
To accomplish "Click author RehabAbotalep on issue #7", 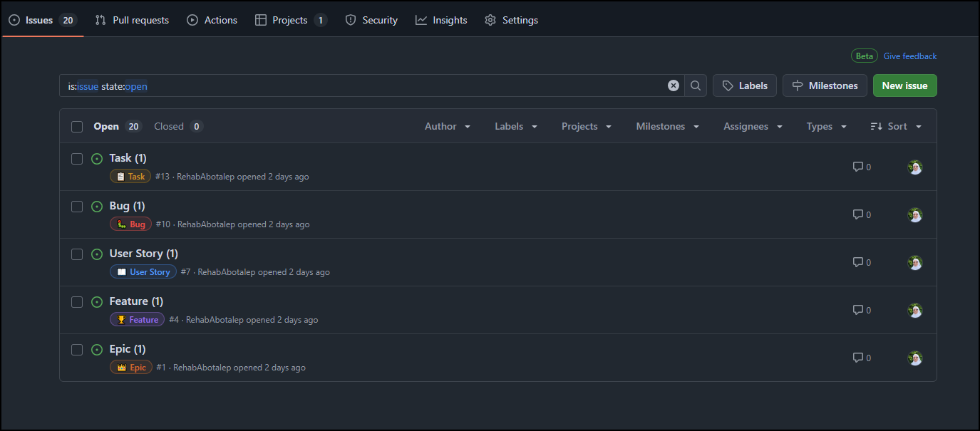I will pos(227,272).
